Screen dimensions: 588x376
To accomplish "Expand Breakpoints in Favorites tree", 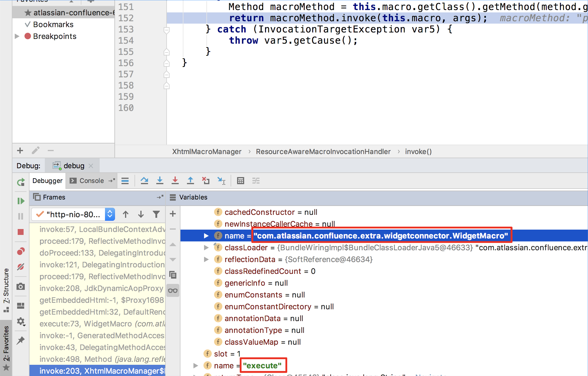I will pyautogui.click(x=17, y=36).
